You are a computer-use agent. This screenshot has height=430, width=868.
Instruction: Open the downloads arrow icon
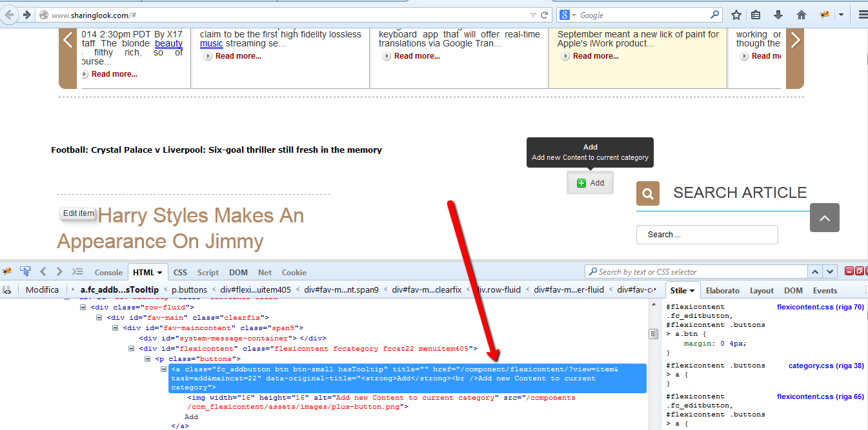[778, 15]
